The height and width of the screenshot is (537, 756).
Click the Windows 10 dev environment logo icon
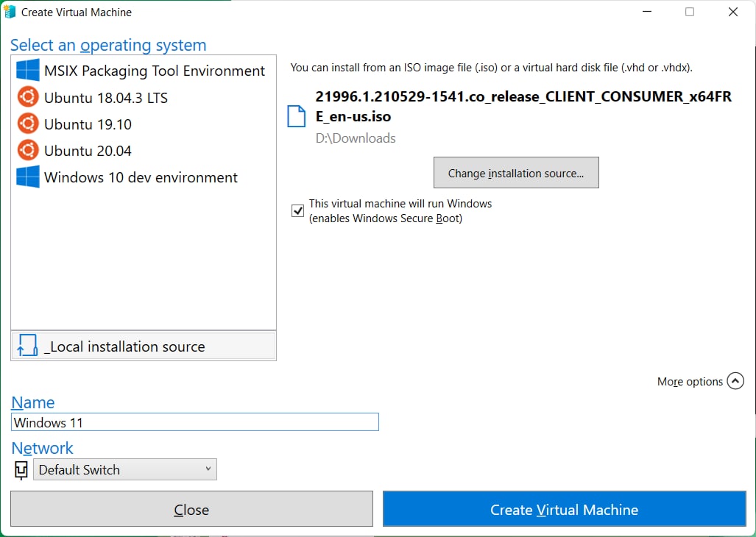pos(27,177)
